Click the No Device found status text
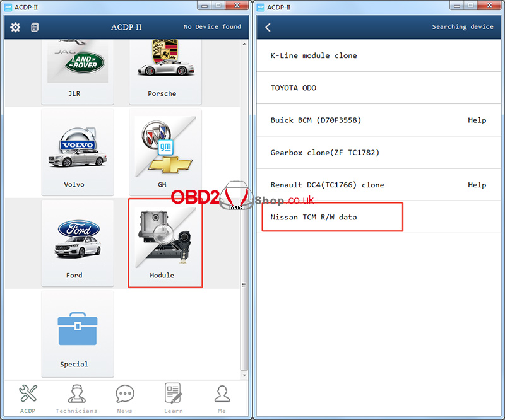 (212, 26)
